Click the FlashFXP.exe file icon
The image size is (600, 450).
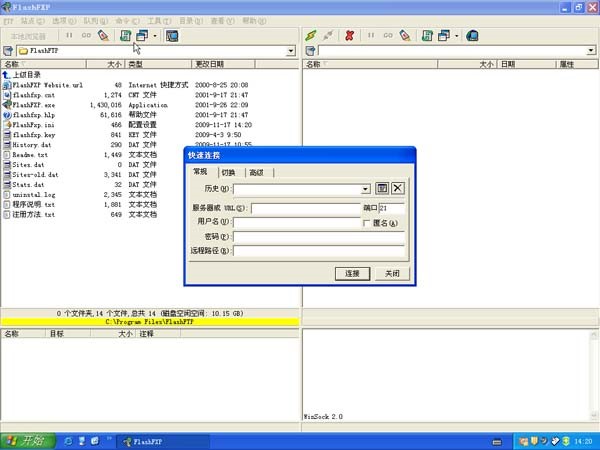coord(8,105)
